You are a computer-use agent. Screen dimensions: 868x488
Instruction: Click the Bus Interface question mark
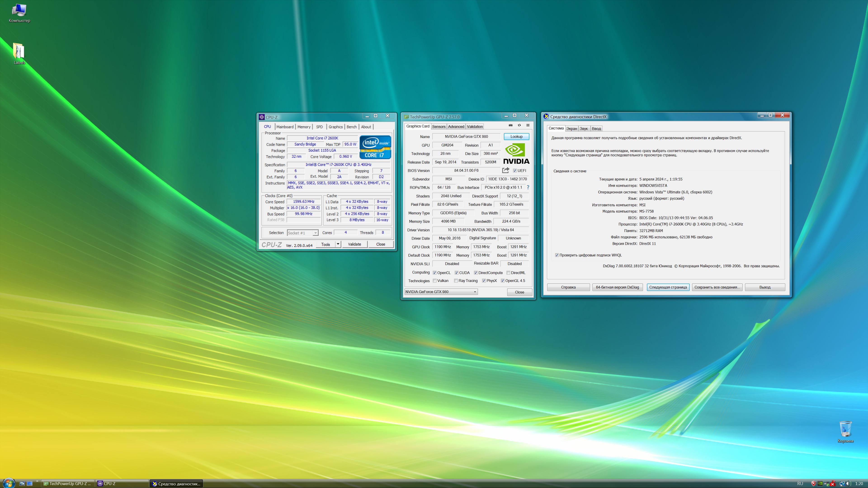[528, 187]
